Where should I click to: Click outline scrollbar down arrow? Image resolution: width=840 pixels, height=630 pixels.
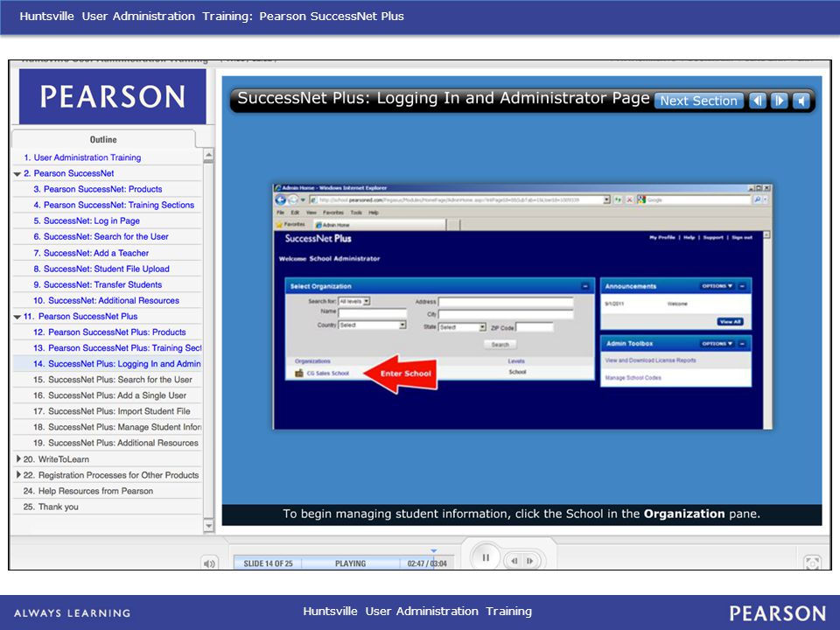coord(208,526)
